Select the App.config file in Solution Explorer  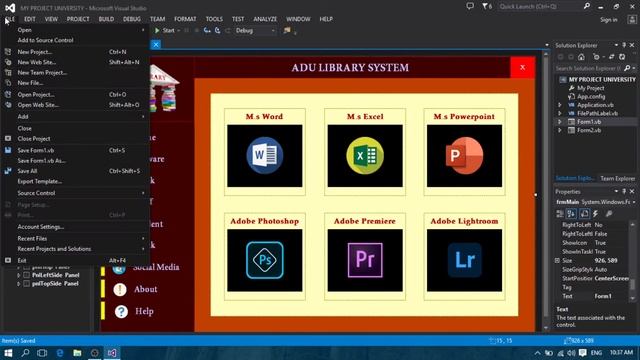coord(591,97)
